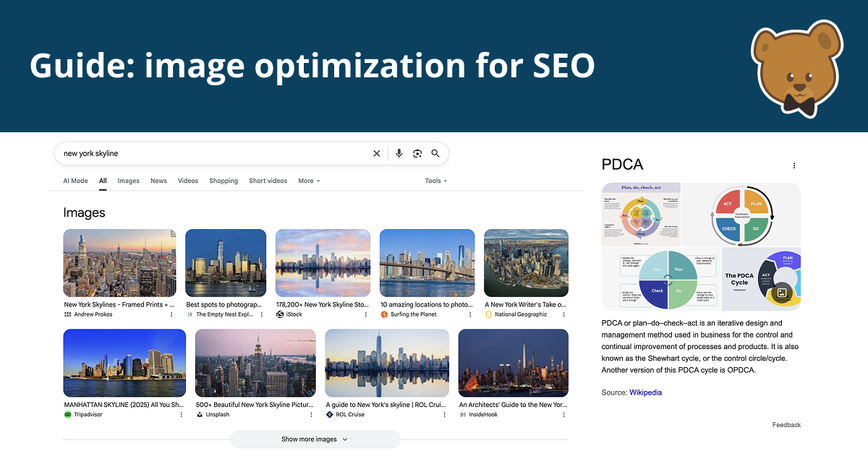Image resolution: width=868 pixels, height=451 pixels.
Task: Expand Show more images
Action: pyautogui.click(x=315, y=439)
